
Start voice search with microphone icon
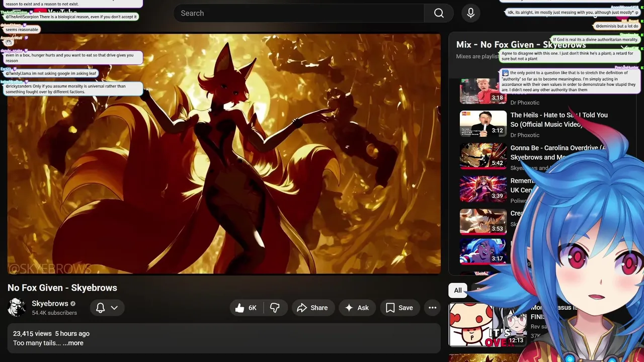coord(471,13)
